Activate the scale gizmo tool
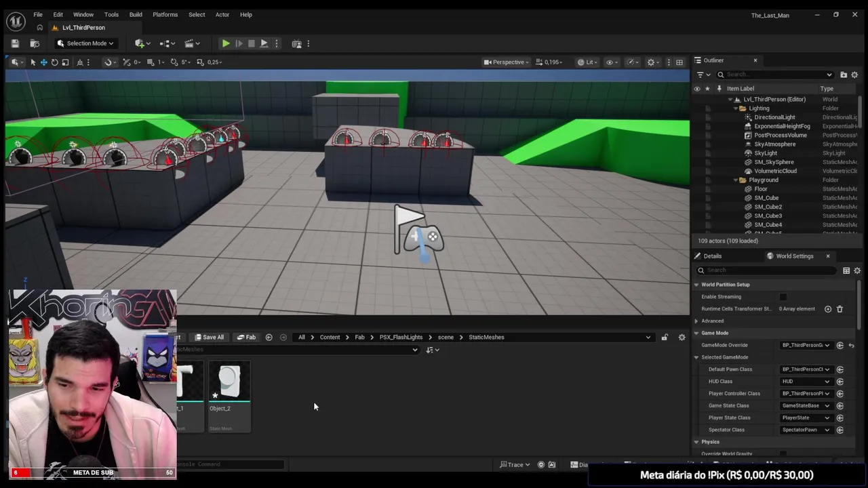 pos(65,62)
